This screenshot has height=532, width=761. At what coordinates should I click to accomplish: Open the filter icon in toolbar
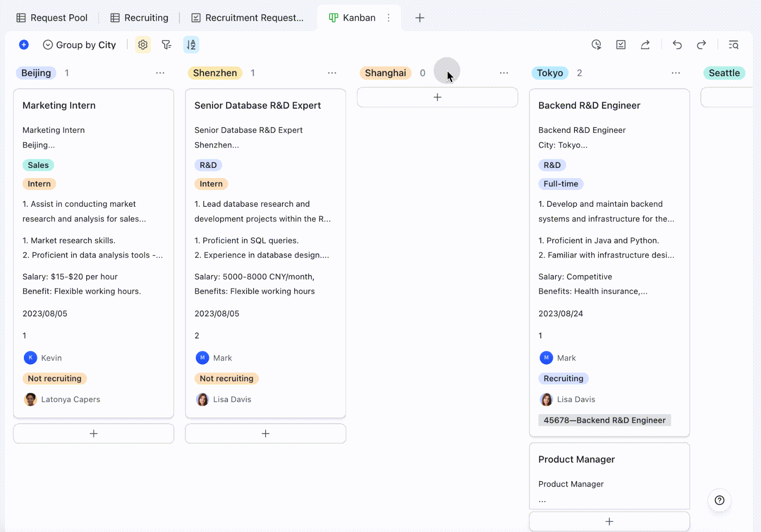point(167,45)
